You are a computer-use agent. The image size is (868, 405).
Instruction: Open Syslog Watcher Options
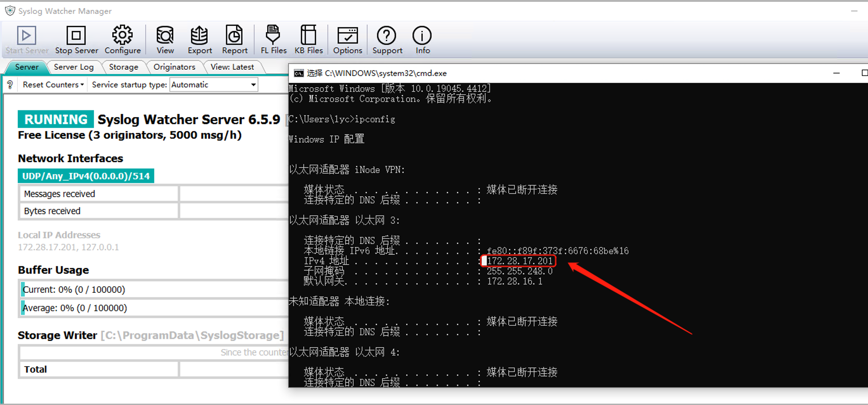pos(348,39)
